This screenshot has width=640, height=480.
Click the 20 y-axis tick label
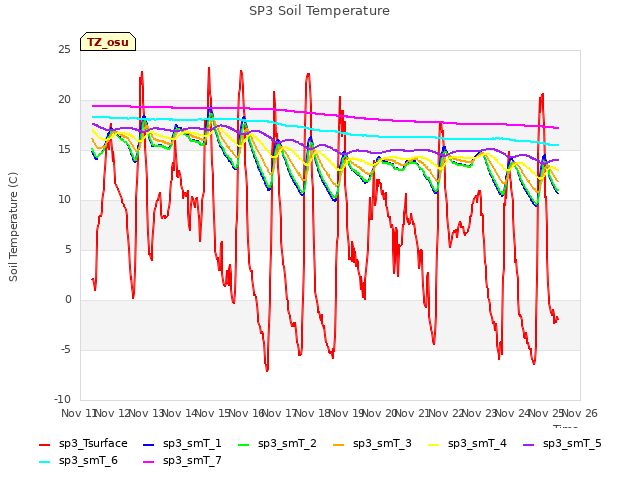tap(64, 100)
